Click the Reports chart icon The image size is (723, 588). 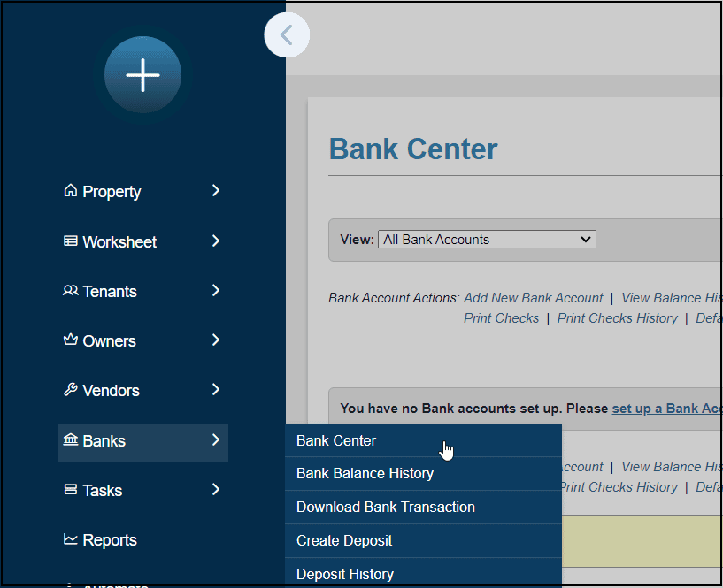(x=71, y=539)
